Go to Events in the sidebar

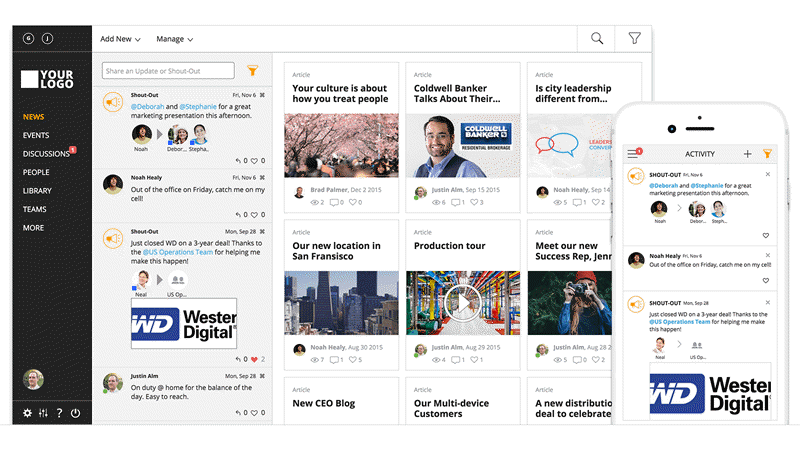[x=36, y=135]
